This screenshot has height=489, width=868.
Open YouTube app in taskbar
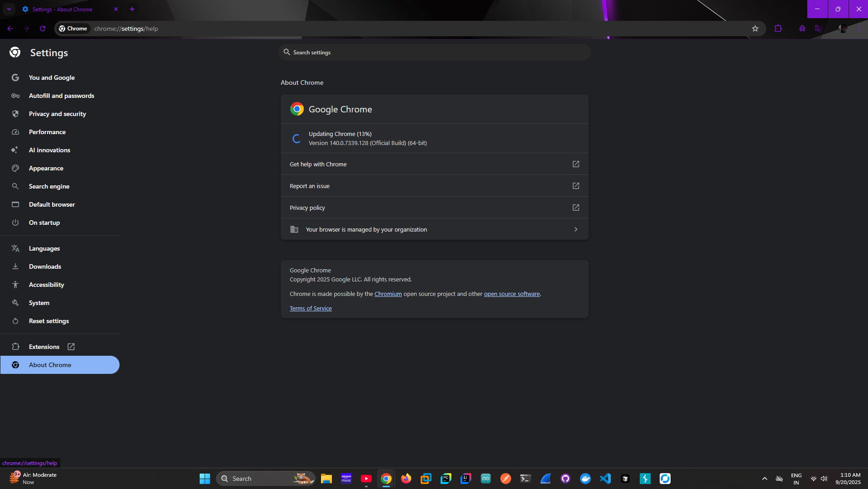[x=366, y=479]
